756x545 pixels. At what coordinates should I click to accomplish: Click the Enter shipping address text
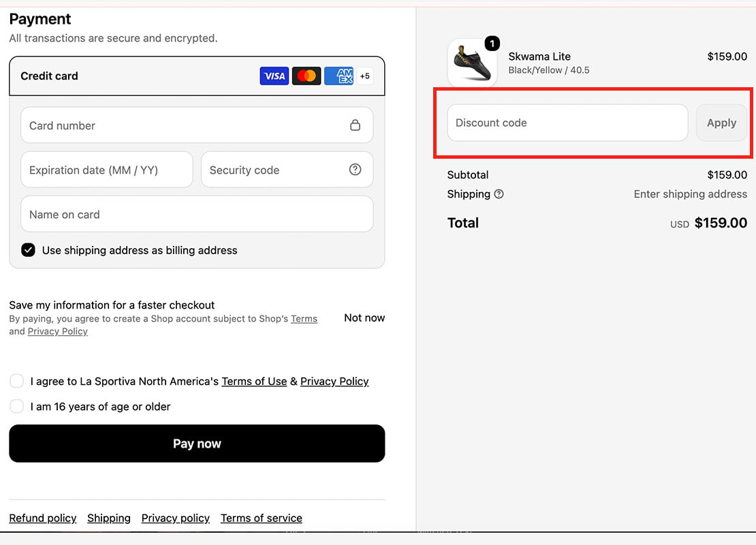[691, 194]
